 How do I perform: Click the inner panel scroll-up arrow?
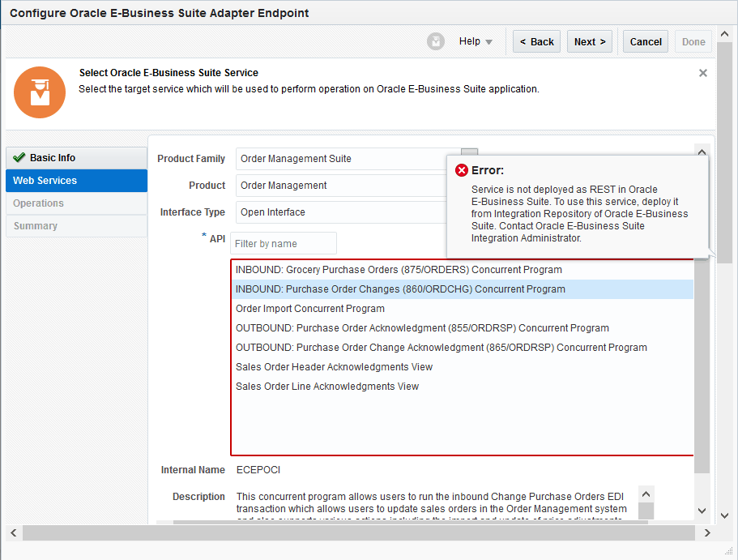pos(702,152)
